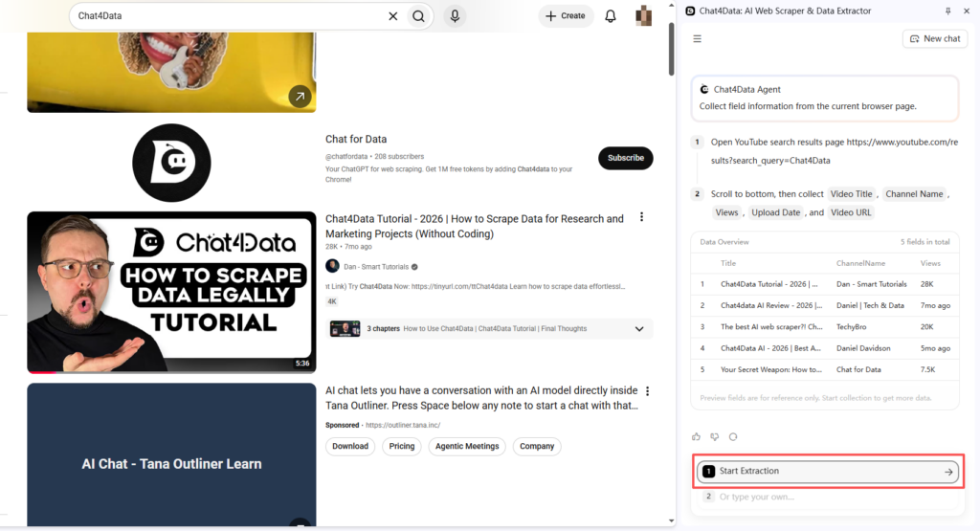Image resolution: width=980 pixels, height=531 pixels.
Task: Click the YouTube page vertical scrollbar
Action: [671, 49]
